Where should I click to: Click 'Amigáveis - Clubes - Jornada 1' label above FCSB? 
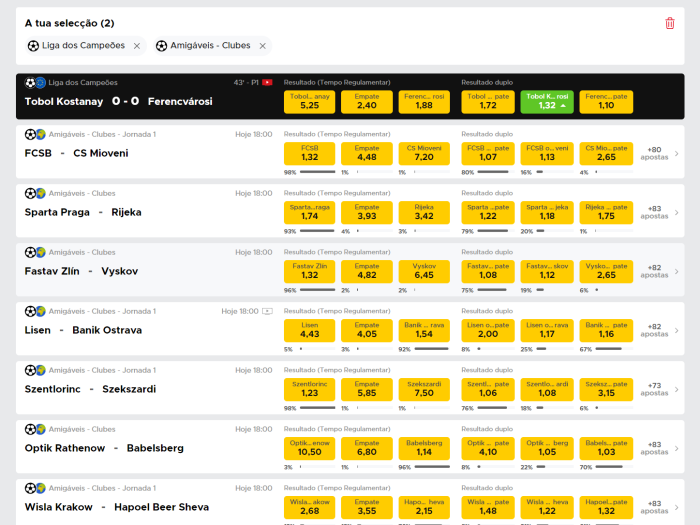click(x=102, y=134)
